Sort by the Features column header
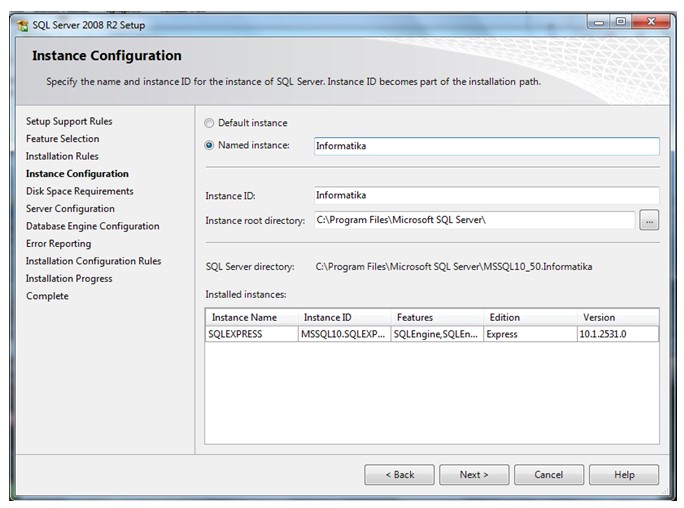Screen dimensions: 684x508 pyautogui.click(x=437, y=317)
